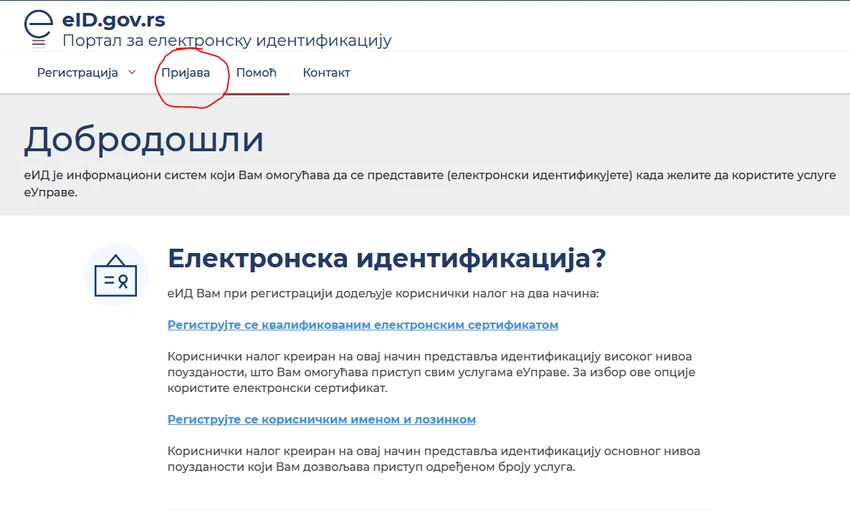
Task: Click the high assurance level description text
Action: (x=431, y=372)
